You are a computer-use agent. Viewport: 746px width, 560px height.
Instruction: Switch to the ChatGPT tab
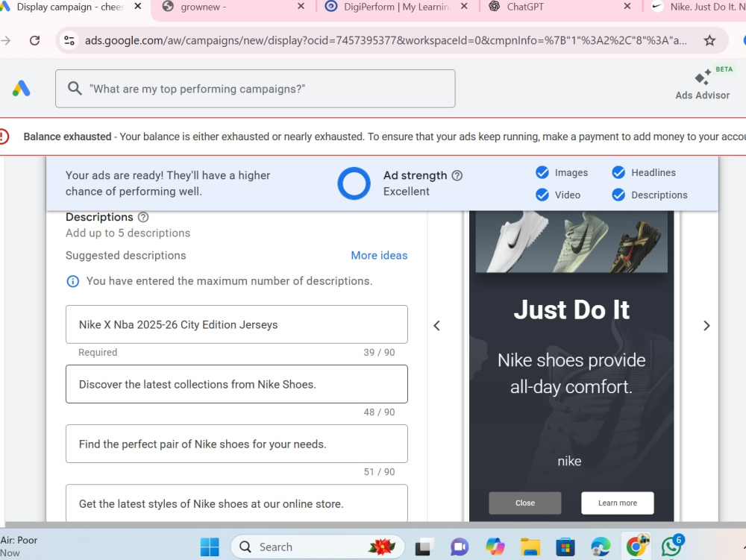pyautogui.click(x=562, y=7)
